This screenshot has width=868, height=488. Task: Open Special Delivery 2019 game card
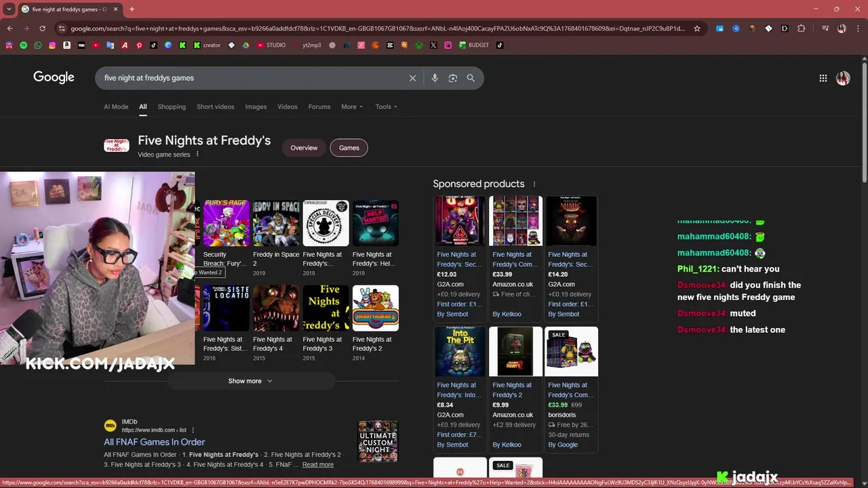[x=325, y=238]
